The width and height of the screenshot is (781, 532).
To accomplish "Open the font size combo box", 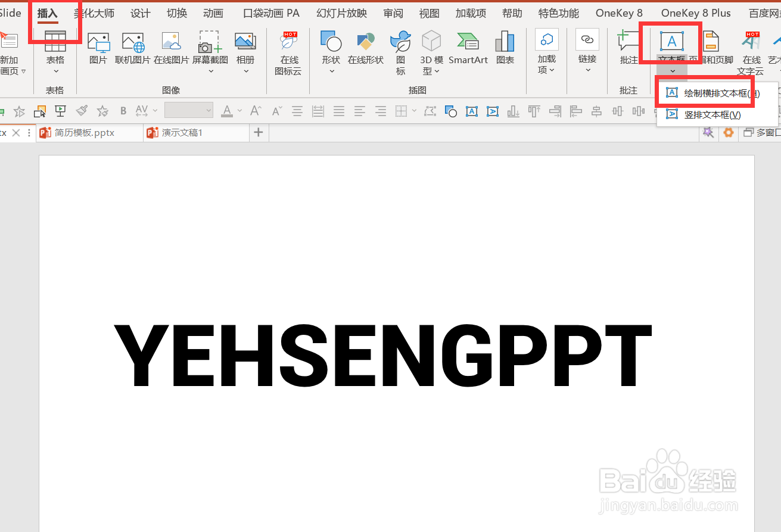I will [189, 110].
